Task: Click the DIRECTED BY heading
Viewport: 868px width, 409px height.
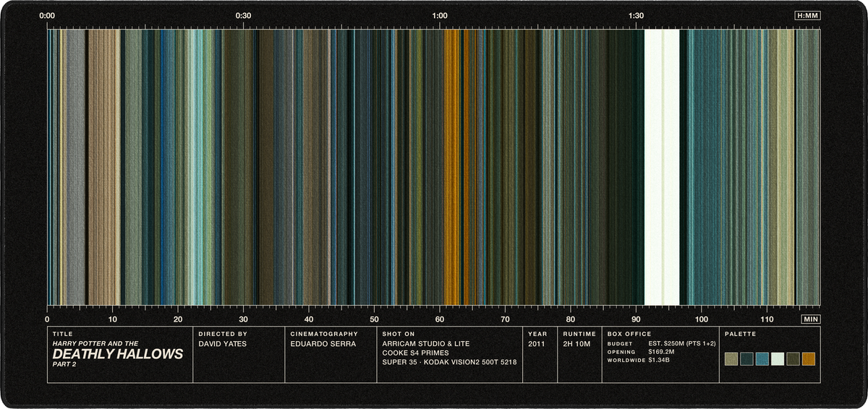Action: (222, 335)
